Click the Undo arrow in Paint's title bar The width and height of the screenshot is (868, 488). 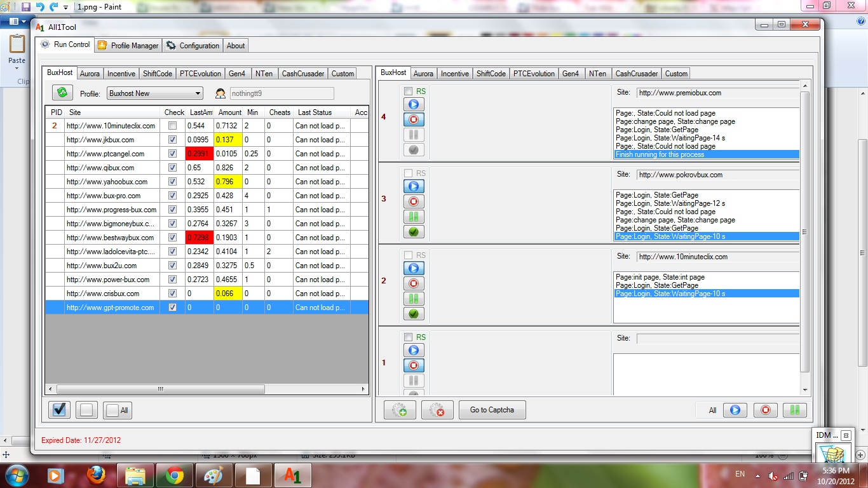point(40,7)
